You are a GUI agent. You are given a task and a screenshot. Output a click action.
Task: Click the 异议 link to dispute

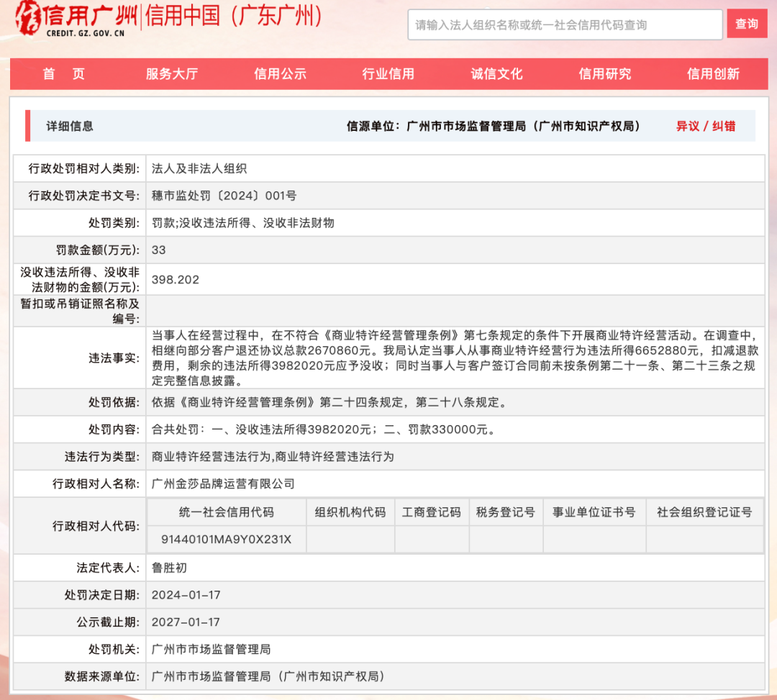(x=686, y=125)
